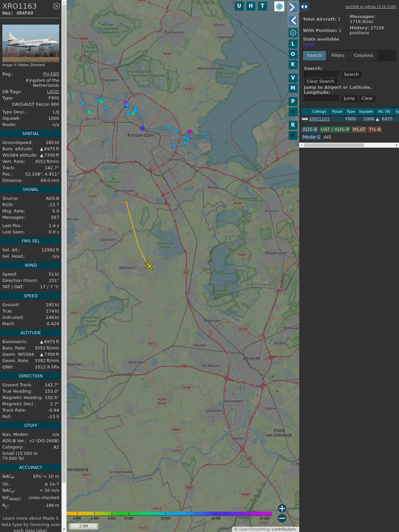Viewport: 399px width, 532px height.
Task: Toggle the MLAT source legend
Action: pos(359,129)
